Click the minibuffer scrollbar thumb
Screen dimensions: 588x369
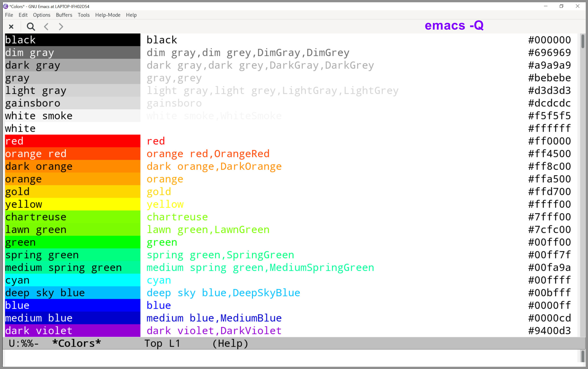(x=583, y=356)
